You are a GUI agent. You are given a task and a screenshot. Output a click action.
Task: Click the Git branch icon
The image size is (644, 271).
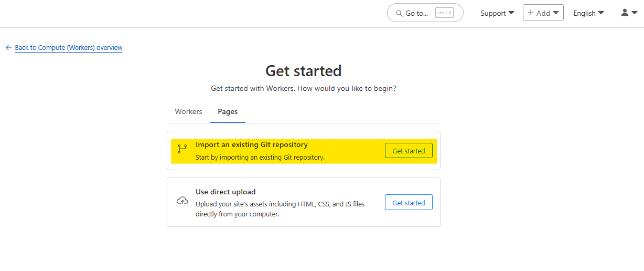click(182, 149)
